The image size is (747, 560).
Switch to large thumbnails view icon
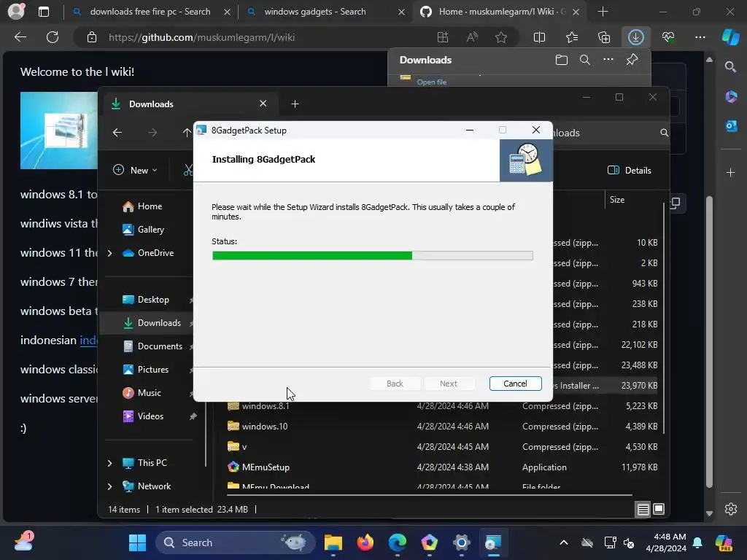click(x=659, y=510)
